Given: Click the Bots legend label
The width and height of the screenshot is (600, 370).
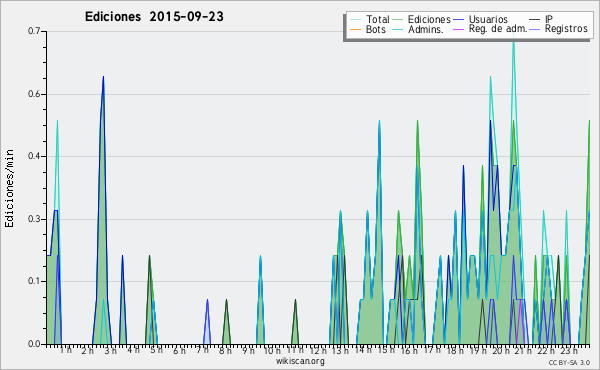Looking at the screenshot, I should pos(375,29).
